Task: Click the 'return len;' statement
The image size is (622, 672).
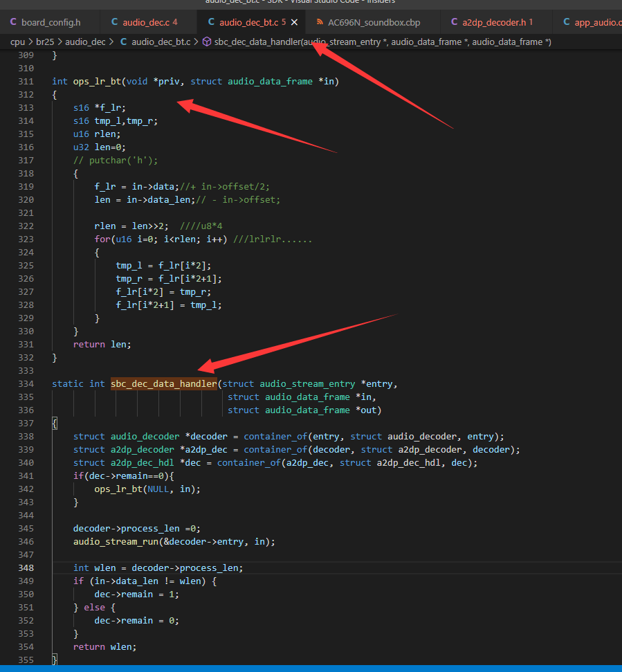Action: 102,345
